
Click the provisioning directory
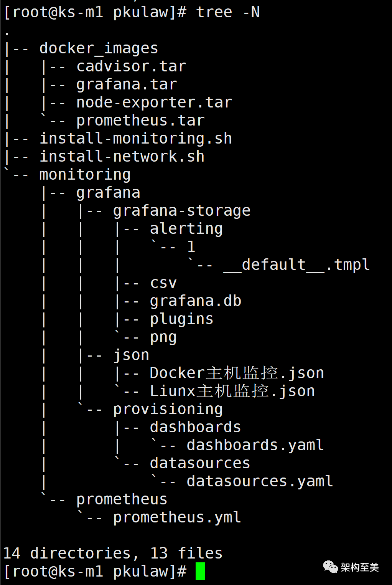[x=168, y=410]
